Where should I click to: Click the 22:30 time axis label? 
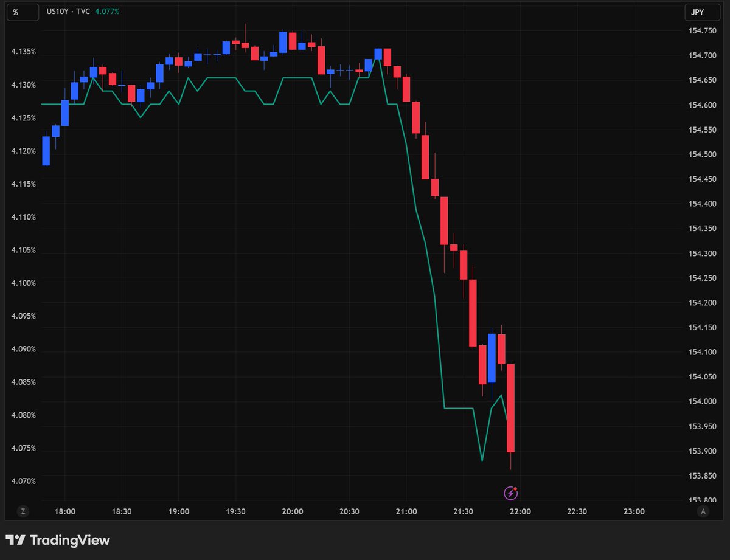point(577,511)
